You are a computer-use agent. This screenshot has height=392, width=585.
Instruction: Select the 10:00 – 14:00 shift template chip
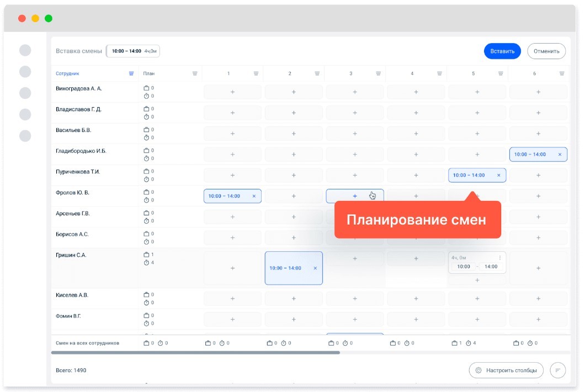[133, 51]
